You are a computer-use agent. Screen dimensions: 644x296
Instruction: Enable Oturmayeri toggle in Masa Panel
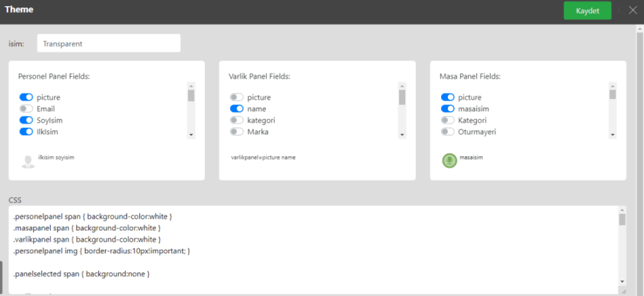tap(448, 131)
